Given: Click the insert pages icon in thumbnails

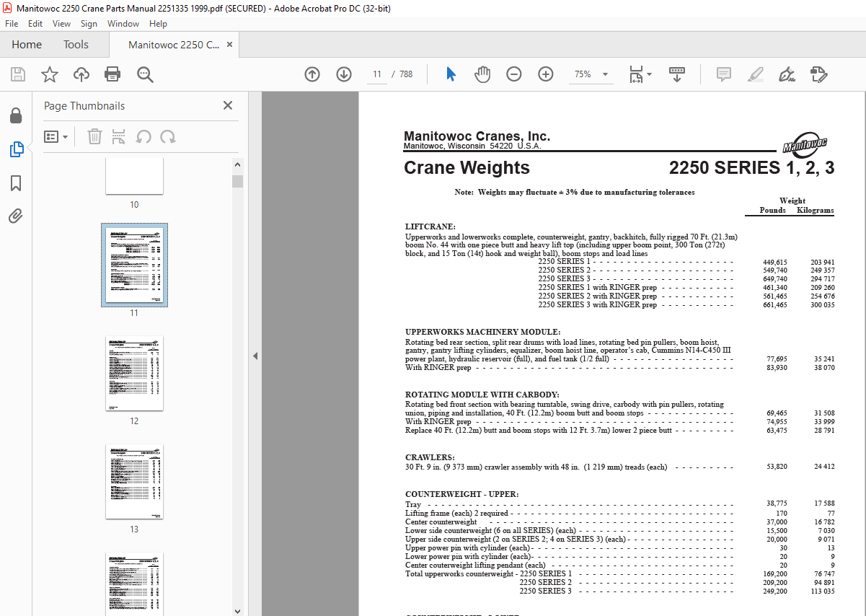Looking at the screenshot, I should [x=119, y=137].
